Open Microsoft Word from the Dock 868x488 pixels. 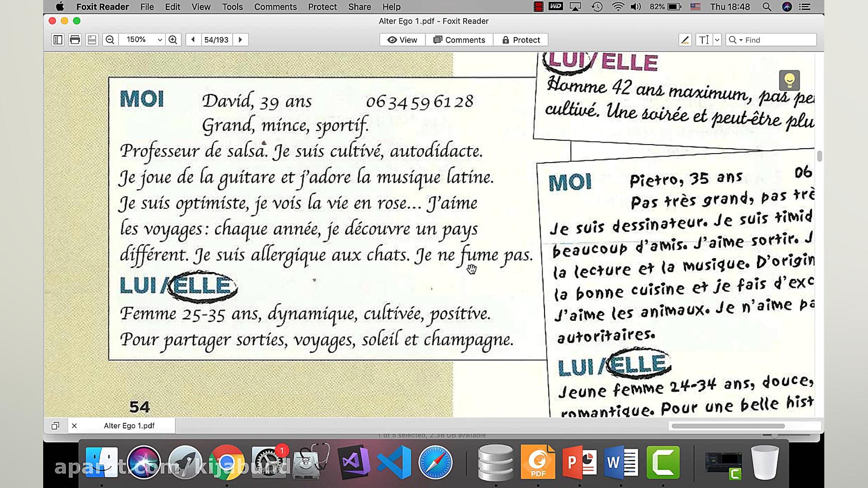click(x=621, y=462)
